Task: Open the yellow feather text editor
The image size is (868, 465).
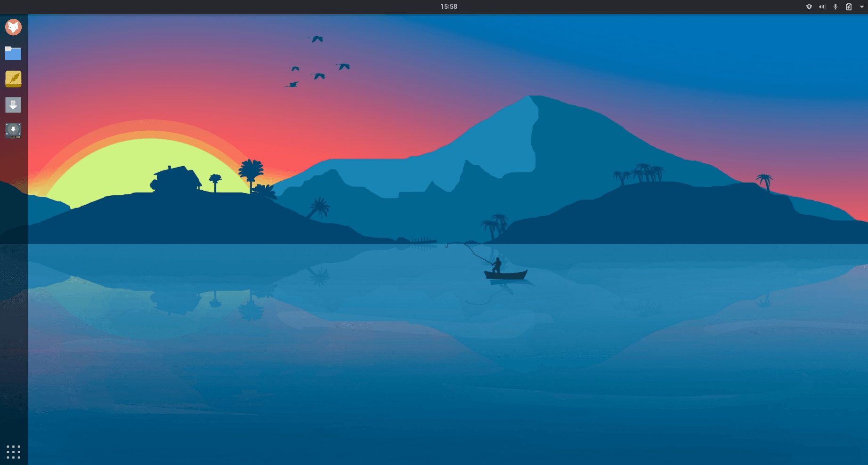Action: coord(13,79)
